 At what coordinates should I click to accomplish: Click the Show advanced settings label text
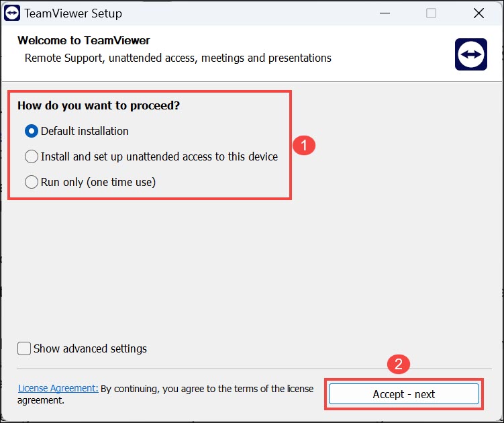tap(90, 348)
